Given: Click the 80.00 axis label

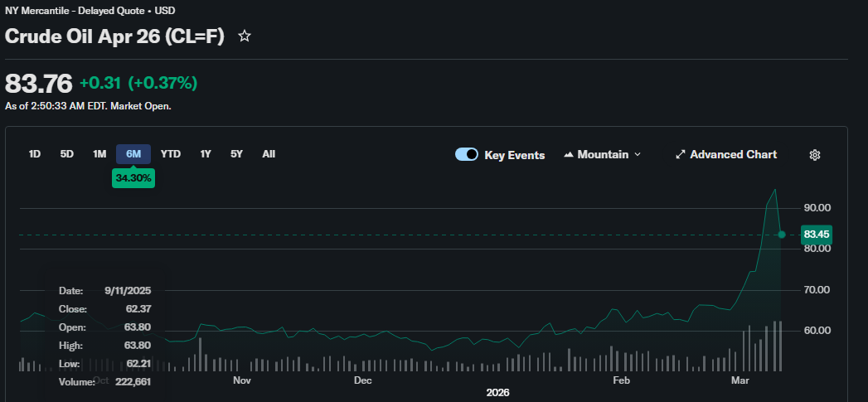Looking at the screenshot, I should click(817, 249).
